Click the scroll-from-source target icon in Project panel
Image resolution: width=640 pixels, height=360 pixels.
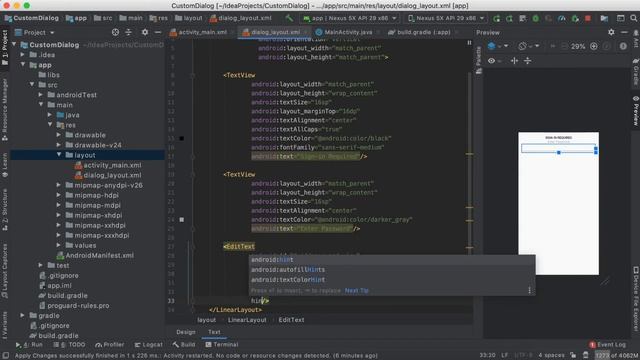click(116, 32)
